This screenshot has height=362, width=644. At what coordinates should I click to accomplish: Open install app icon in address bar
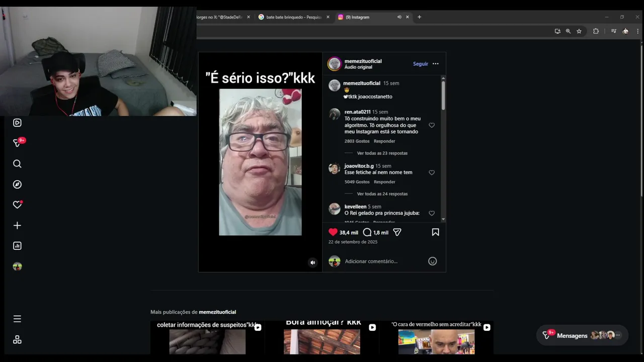[x=557, y=31]
